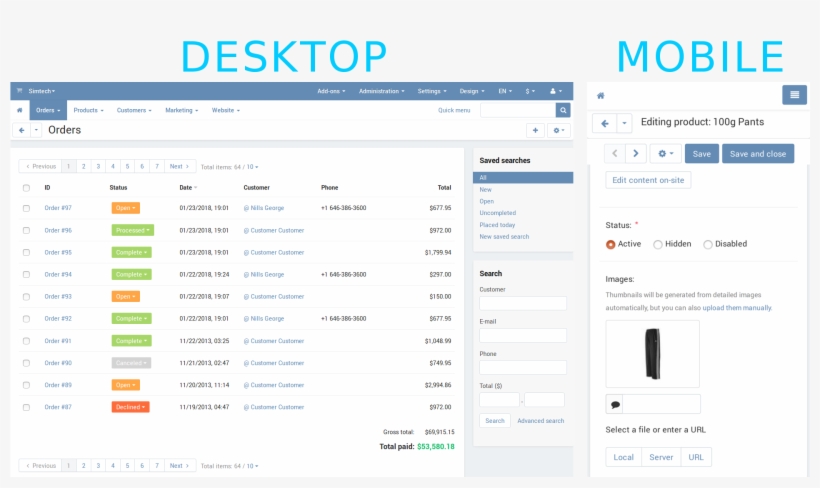
Task: Click the E-mail search input field
Action: click(x=522, y=336)
